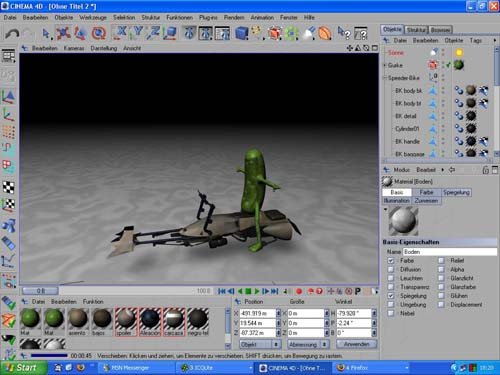Switch to the Farbe material tab
The width and height of the screenshot is (500, 375).
click(x=426, y=192)
